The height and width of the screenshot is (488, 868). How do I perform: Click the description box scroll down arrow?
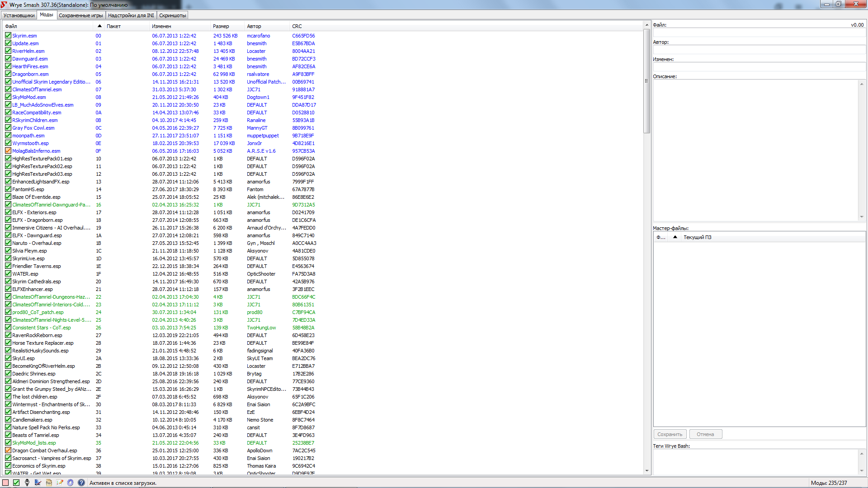(x=862, y=217)
